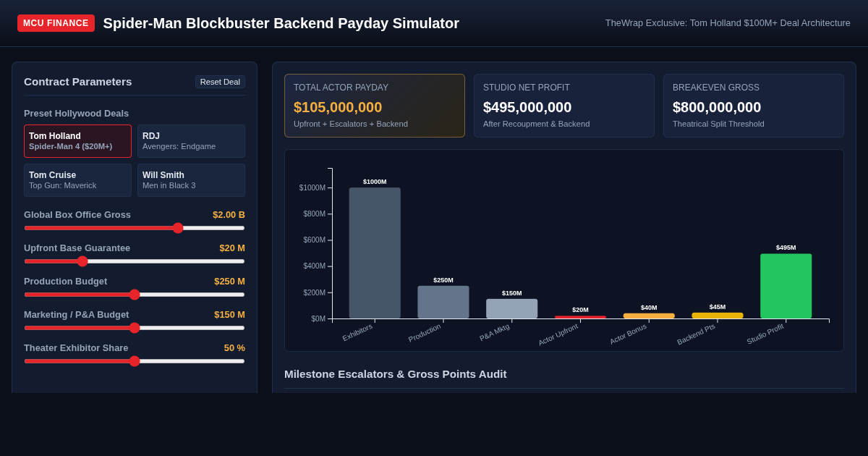Click the Theatrical Split Threshold caption
This screenshot has width=868, height=456.
tap(718, 124)
